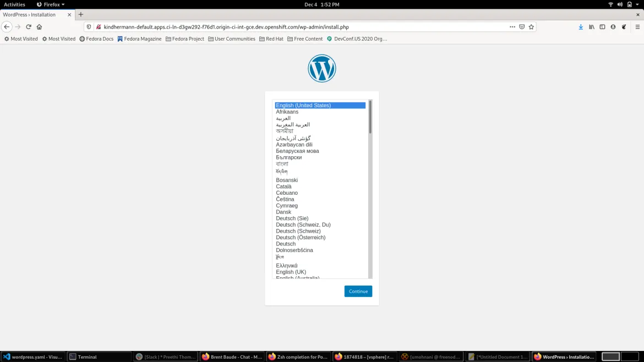Select Català language
The image size is (644, 362).
(x=320, y=187)
